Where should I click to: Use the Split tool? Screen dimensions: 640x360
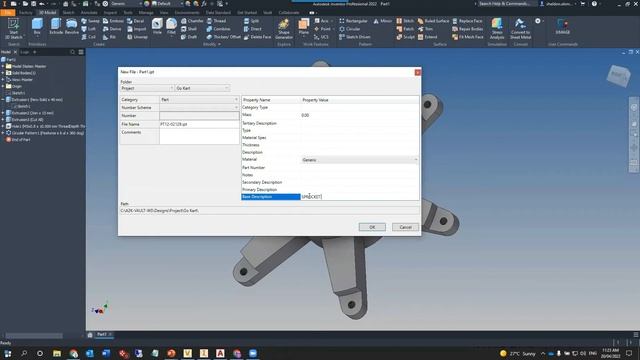(x=251, y=21)
